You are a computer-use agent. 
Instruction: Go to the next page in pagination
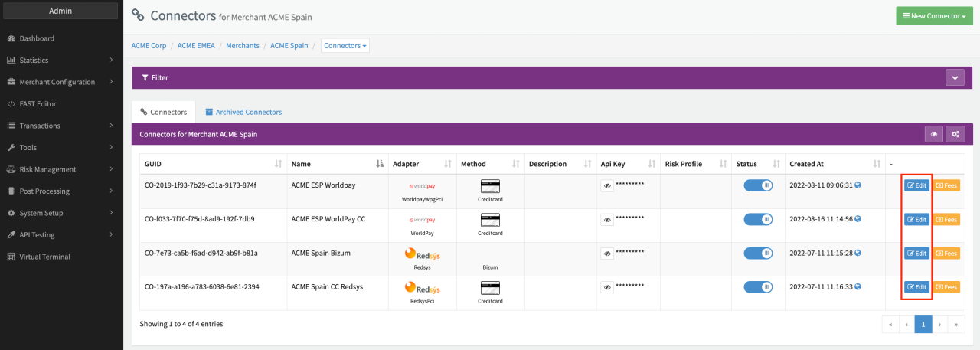(939, 324)
